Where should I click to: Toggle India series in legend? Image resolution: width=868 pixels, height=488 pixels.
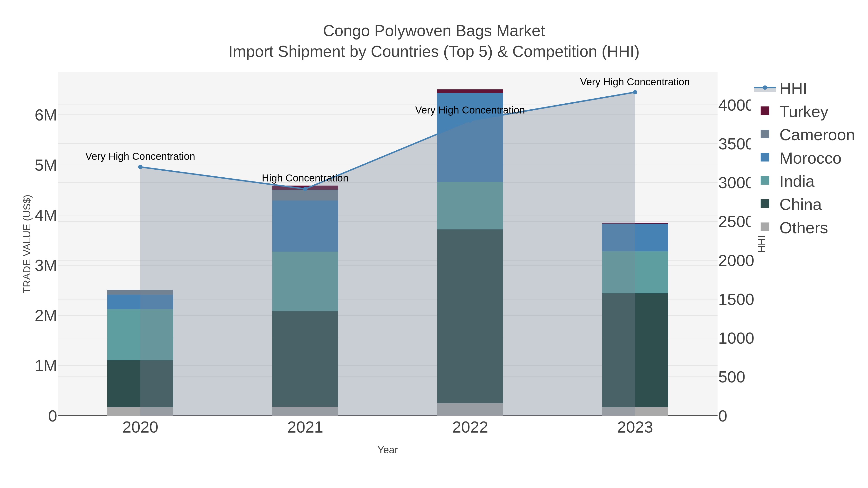point(787,181)
